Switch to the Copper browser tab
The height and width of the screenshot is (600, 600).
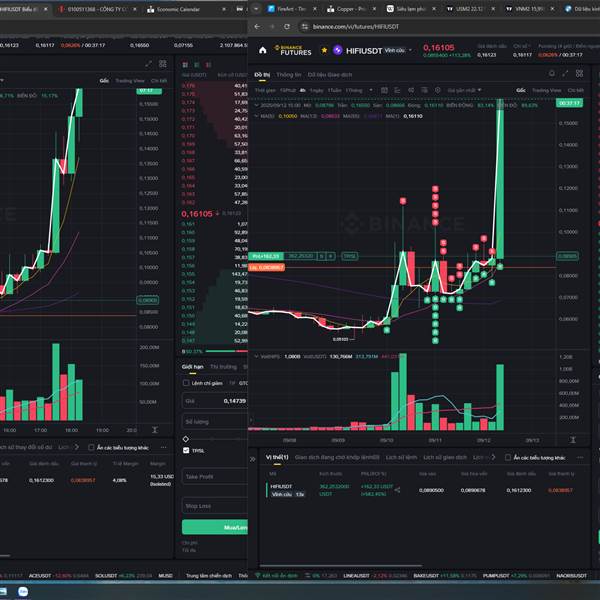[x=351, y=9]
